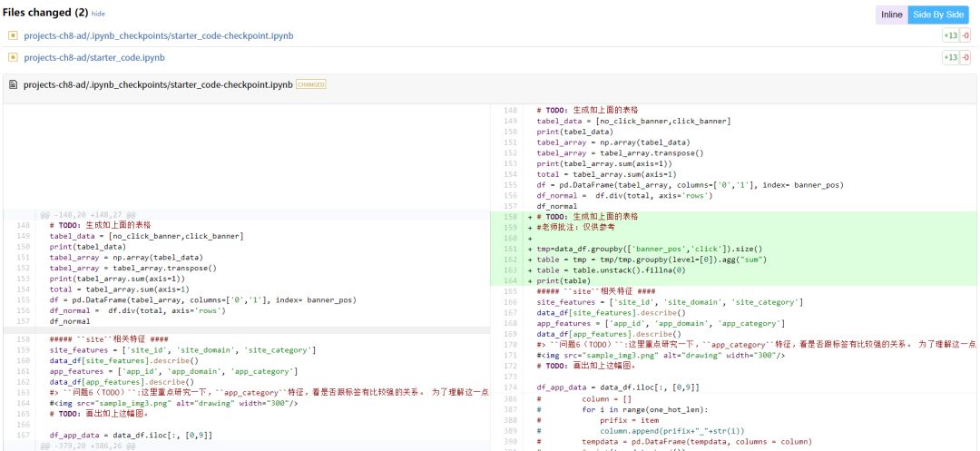980x451 pixels.
Task: Click line number 148 on left pane
Action: tap(23, 225)
